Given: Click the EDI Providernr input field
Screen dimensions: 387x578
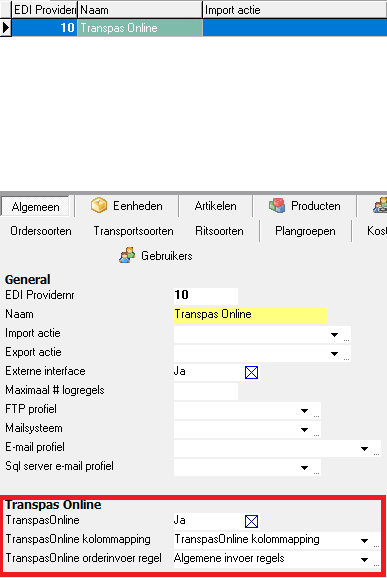Looking at the screenshot, I should (206, 296).
